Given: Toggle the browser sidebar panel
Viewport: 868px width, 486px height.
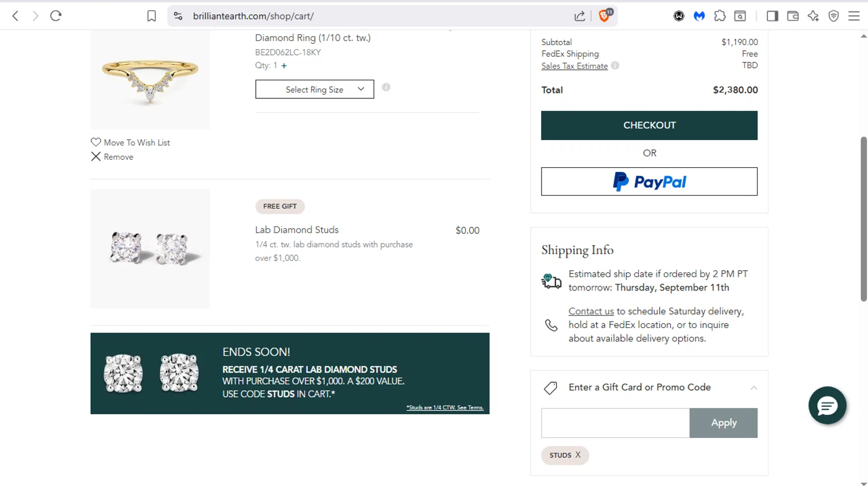Looking at the screenshot, I should pyautogui.click(x=772, y=16).
